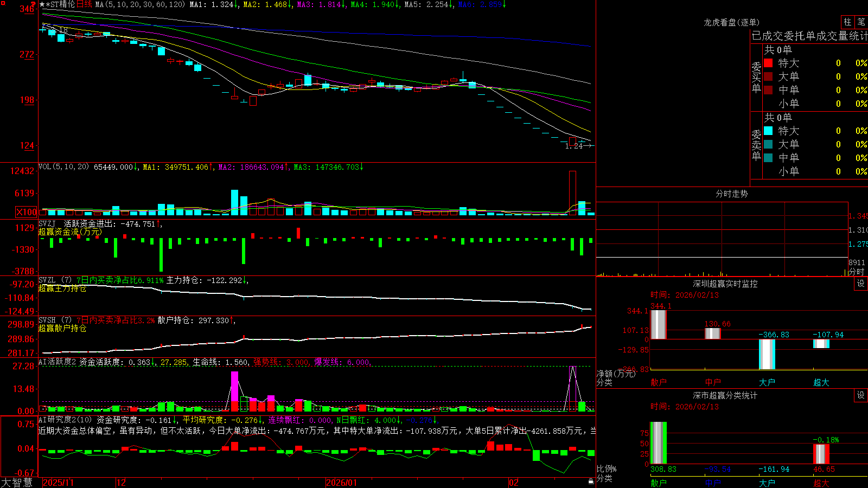Click the red 特大 buy-order color swatch
Image resolution: width=868 pixels, height=488 pixels.
tap(768, 63)
